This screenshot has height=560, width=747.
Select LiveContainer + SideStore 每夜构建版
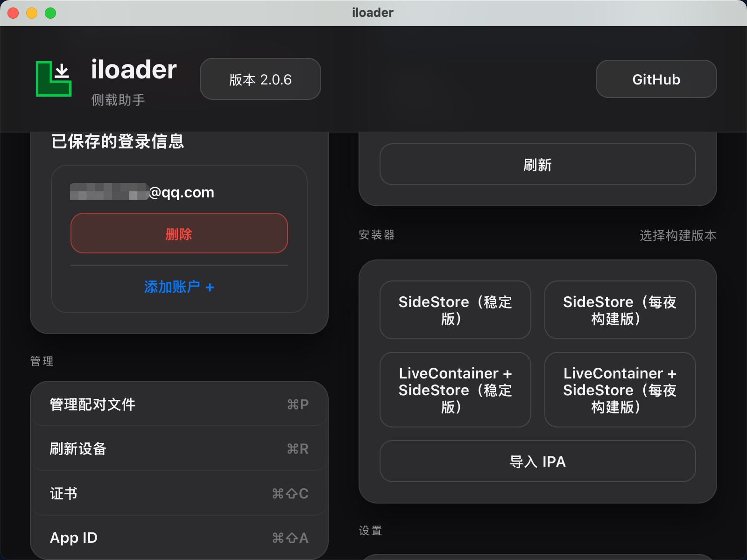coord(620,390)
